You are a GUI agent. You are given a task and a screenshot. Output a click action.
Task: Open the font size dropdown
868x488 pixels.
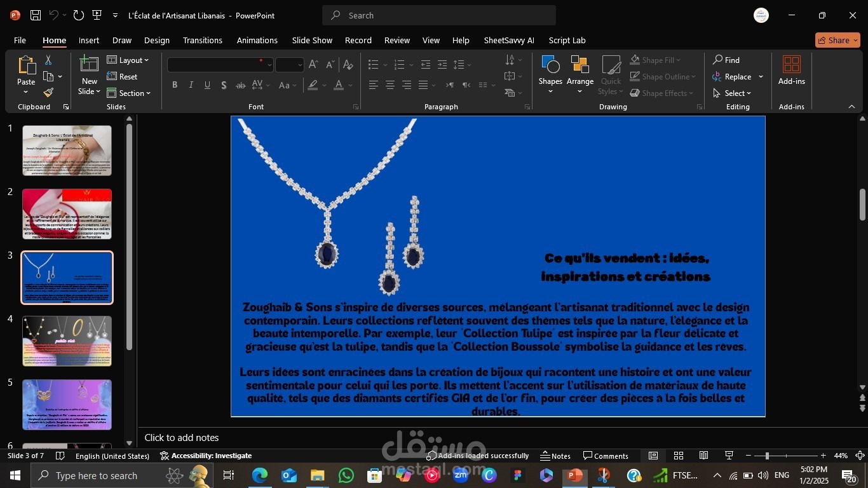click(300, 65)
